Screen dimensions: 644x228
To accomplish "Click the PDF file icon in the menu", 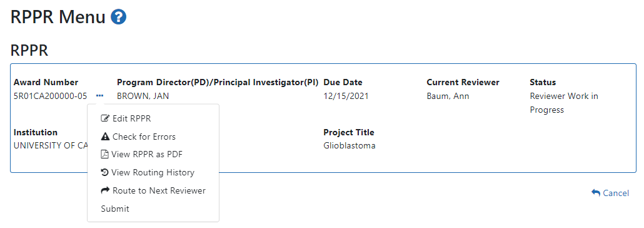I will coord(105,154).
